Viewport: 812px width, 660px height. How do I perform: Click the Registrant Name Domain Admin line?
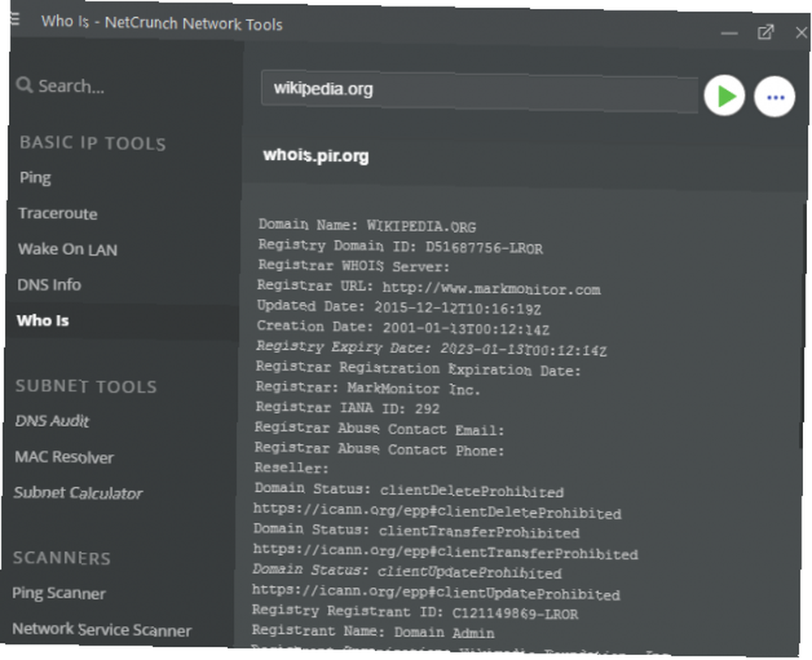click(x=373, y=632)
